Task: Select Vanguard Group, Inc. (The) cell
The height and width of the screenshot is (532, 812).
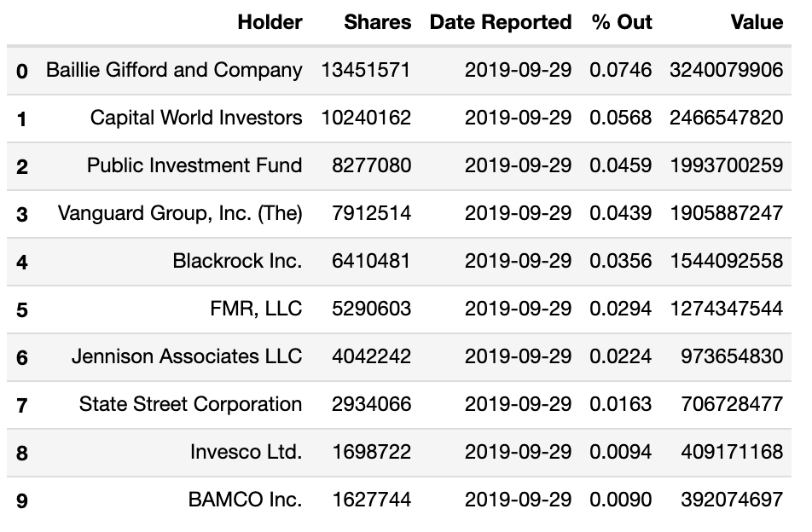Action: [x=180, y=213]
